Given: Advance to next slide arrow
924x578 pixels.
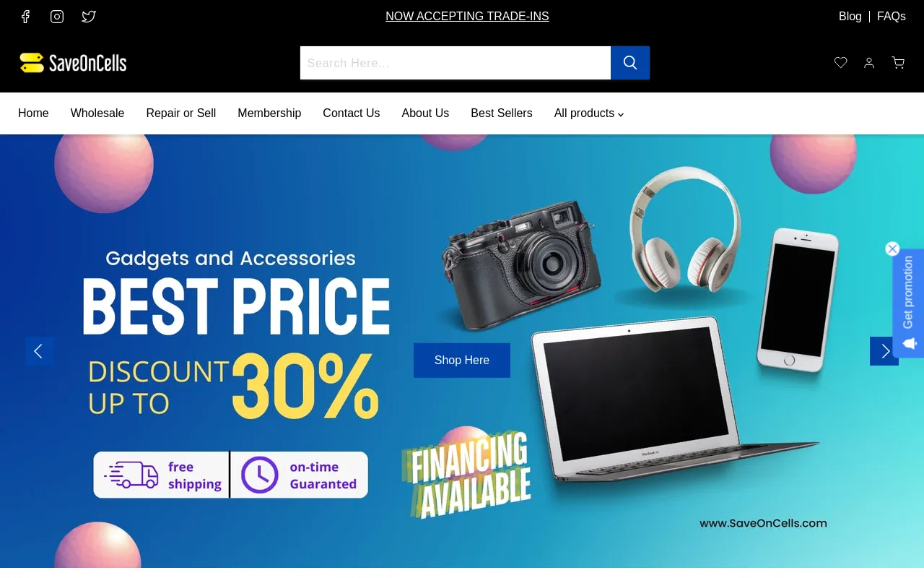Looking at the screenshot, I should [884, 351].
